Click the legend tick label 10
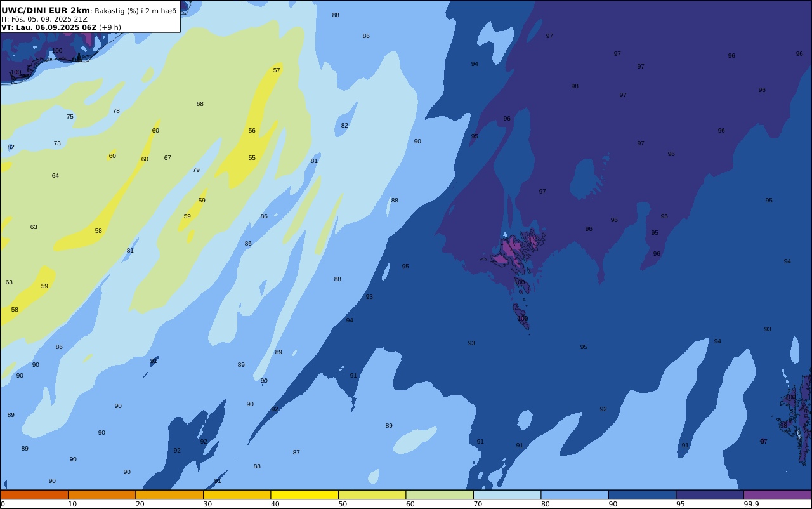Image resolution: width=812 pixels, height=509 pixels. coord(72,504)
